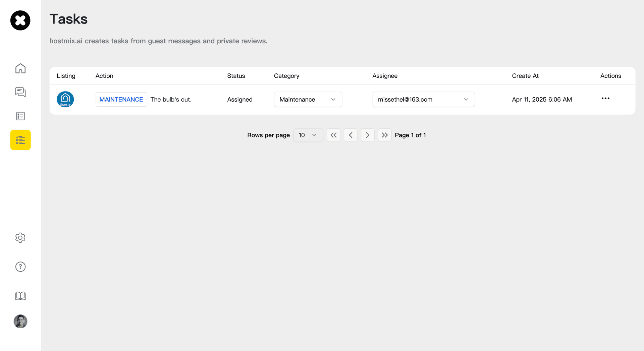Go to the previous page
This screenshot has height=351, width=644.
351,135
